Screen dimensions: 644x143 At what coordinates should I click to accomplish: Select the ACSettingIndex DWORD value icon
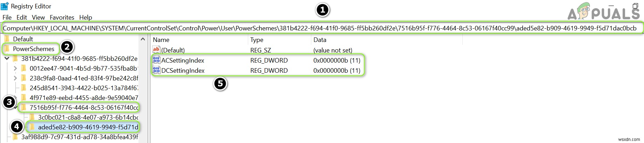pyautogui.click(x=156, y=60)
